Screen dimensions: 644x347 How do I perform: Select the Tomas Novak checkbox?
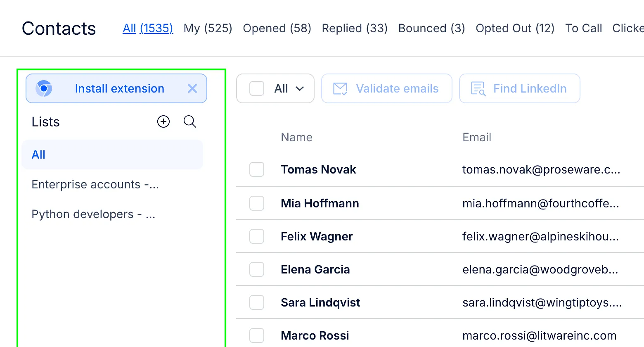[257, 169]
